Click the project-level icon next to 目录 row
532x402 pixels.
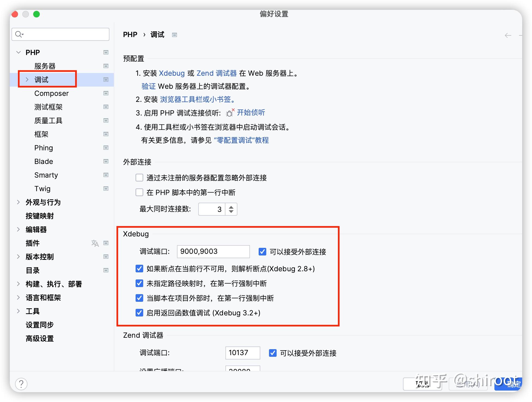click(106, 270)
